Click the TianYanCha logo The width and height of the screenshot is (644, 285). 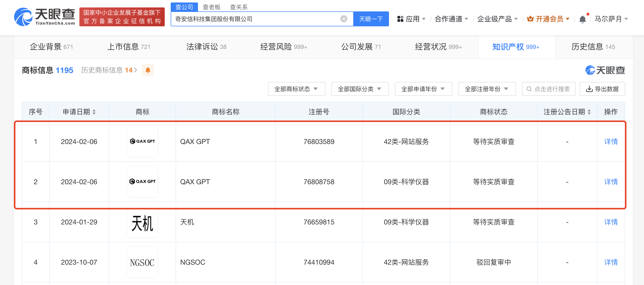pyautogui.click(x=44, y=17)
